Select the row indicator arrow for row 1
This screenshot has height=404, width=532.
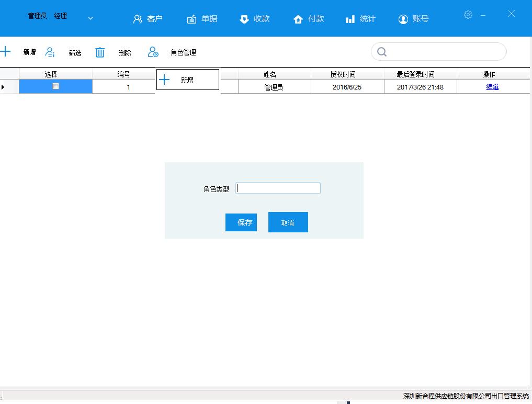3,87
